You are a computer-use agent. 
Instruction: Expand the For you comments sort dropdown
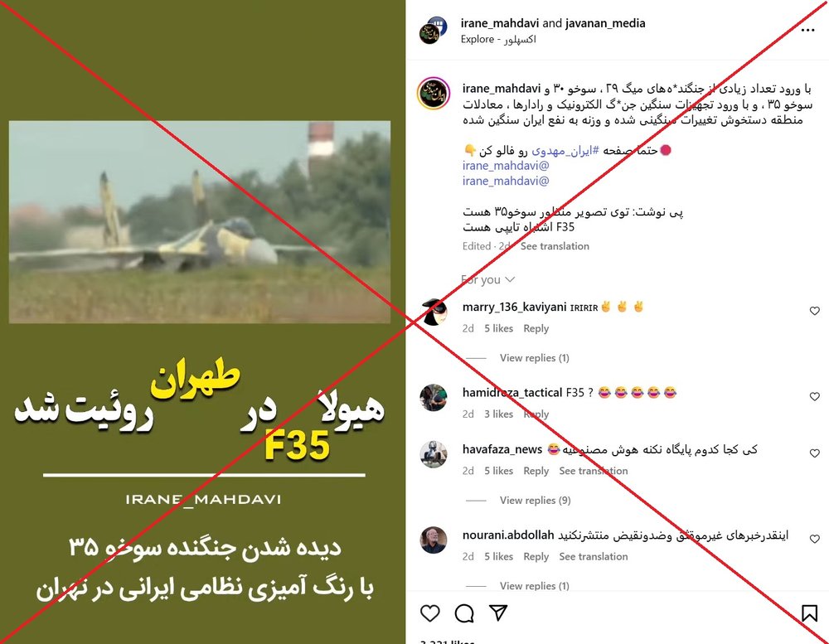coord(487,279)
